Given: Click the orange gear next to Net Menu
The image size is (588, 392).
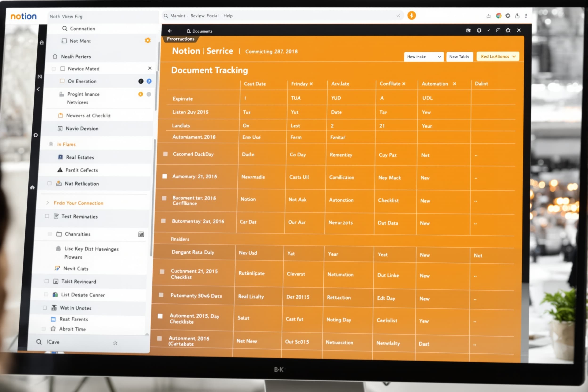Looking at the screenshot, I should [x=148, y=40].
